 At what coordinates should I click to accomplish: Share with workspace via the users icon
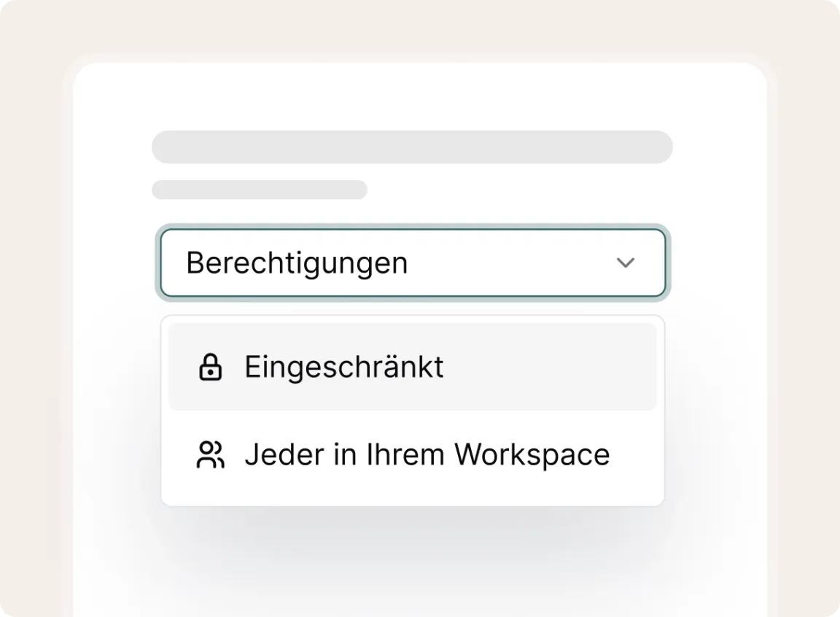pos(210,454)
